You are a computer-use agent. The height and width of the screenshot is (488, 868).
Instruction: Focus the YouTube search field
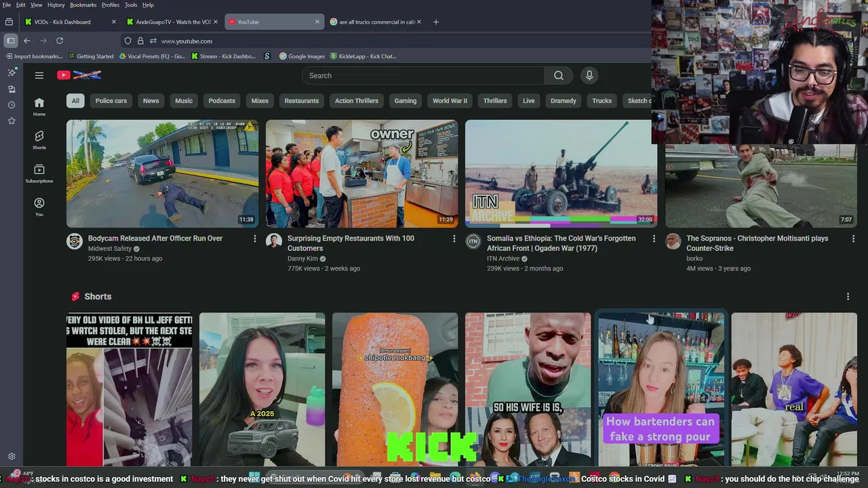423,75
